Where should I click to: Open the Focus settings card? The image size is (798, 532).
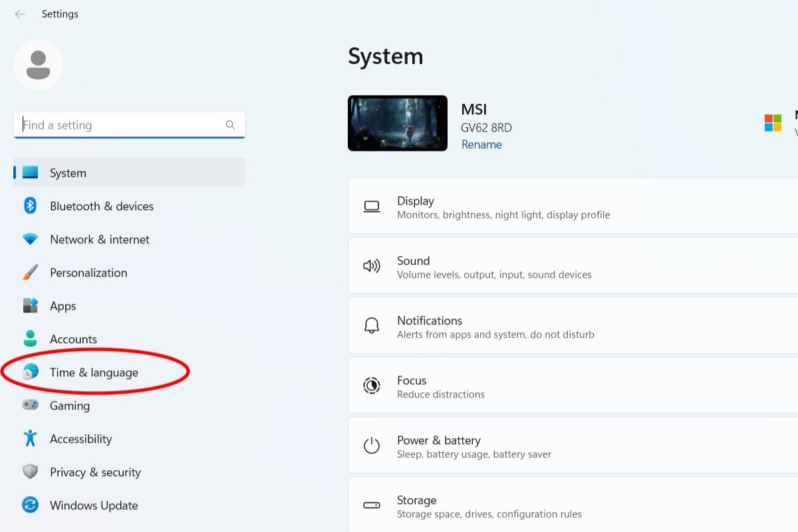(x=573, y=386)
